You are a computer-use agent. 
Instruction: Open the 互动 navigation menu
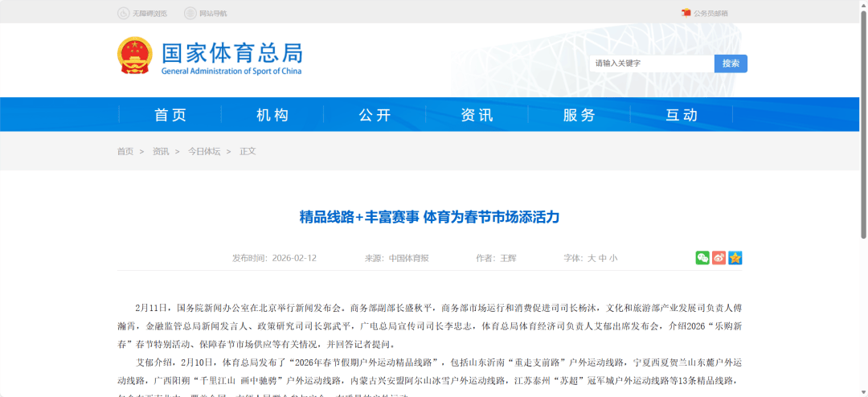point(682,115)
